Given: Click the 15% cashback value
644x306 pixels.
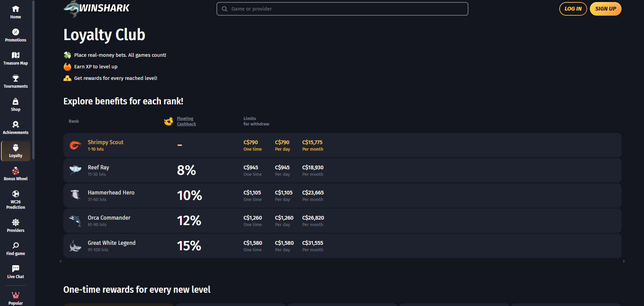Looking at the screenshot, I should pyautogui.click(x=189, y=246).
